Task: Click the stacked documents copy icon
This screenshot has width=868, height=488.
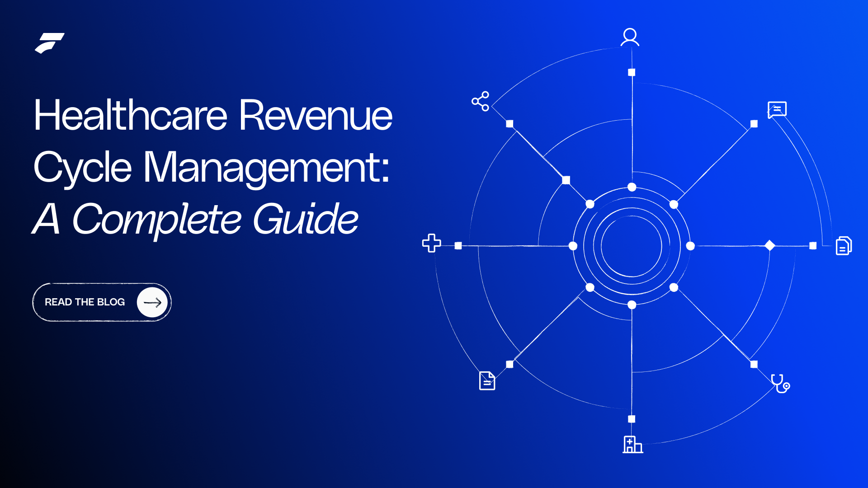Action: (843, 246)
